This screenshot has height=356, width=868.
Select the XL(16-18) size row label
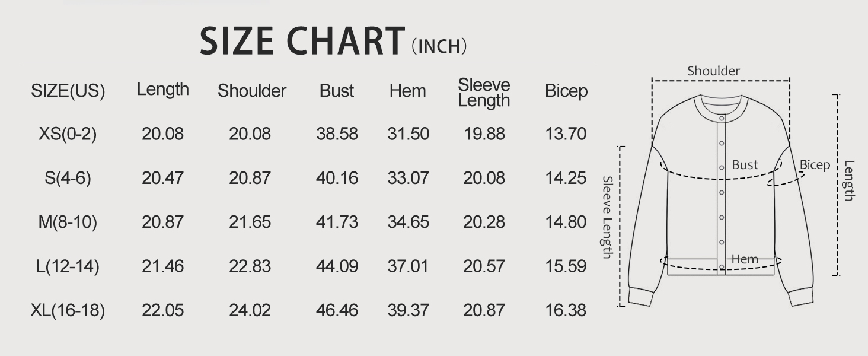click(x=68, y=310)
